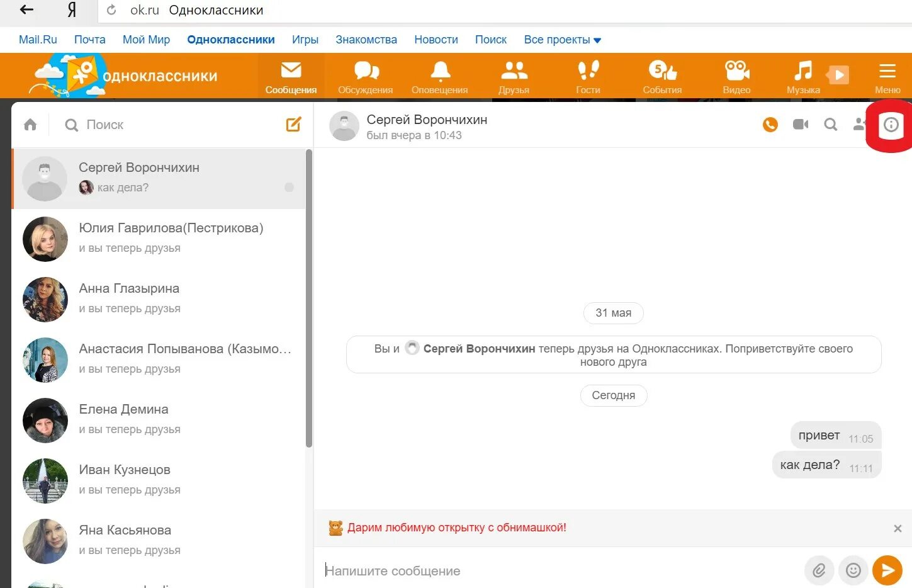Open the Знакомства link
Viewport: 912px width, 588px height.
tap(366, 40)
